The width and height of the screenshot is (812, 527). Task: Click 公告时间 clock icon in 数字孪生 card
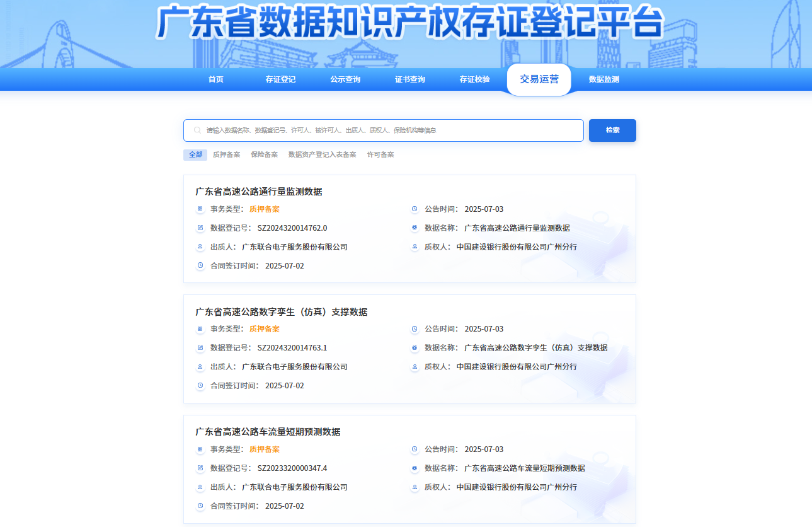(x=415, y=328)
